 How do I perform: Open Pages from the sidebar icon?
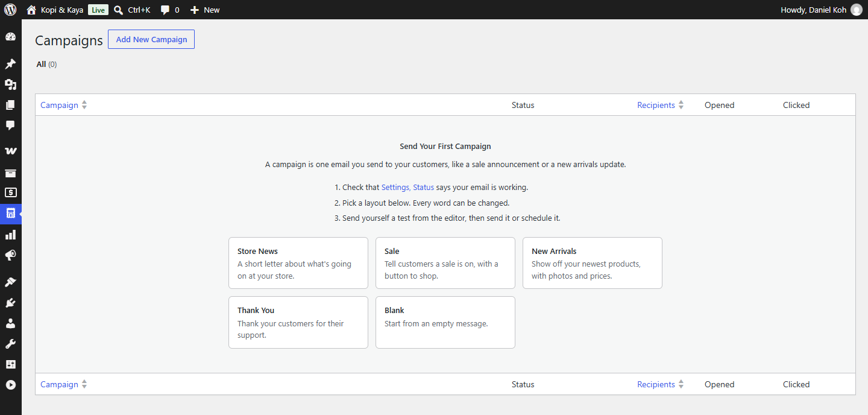tap(10, 105)
